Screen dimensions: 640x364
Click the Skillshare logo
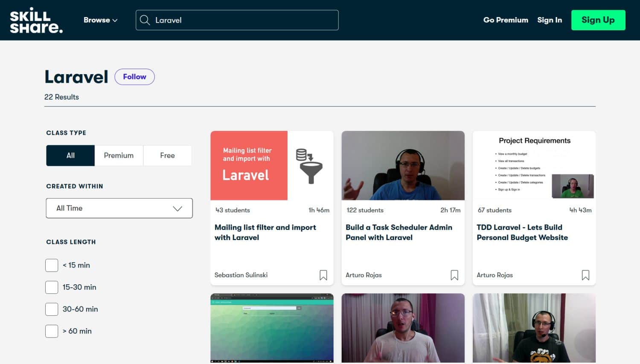pos(36,20)
